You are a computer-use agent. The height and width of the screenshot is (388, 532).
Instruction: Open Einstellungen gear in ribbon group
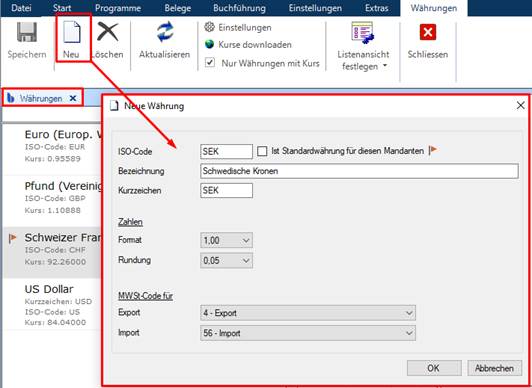[209, 27]
